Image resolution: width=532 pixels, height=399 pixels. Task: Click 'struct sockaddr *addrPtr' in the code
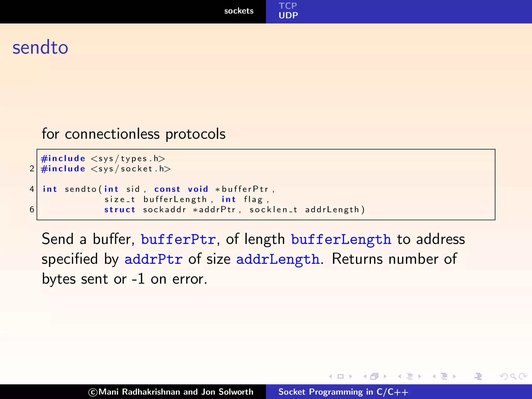[170, 210]
